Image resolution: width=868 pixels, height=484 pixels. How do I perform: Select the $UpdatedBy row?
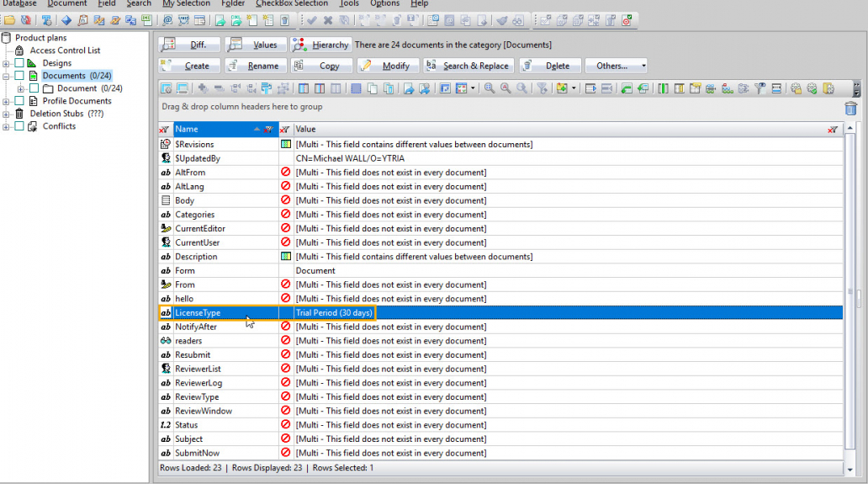coord(500,158)
